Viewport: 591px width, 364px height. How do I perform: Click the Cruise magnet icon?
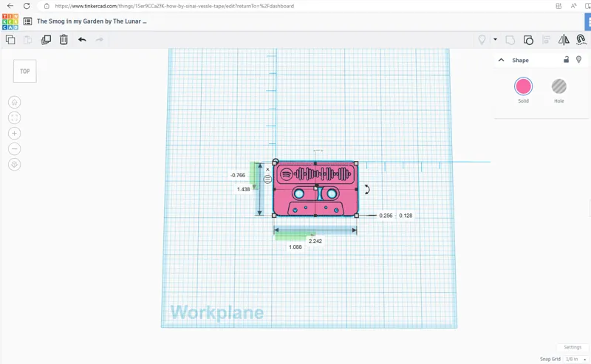click(x=581, y=40)
